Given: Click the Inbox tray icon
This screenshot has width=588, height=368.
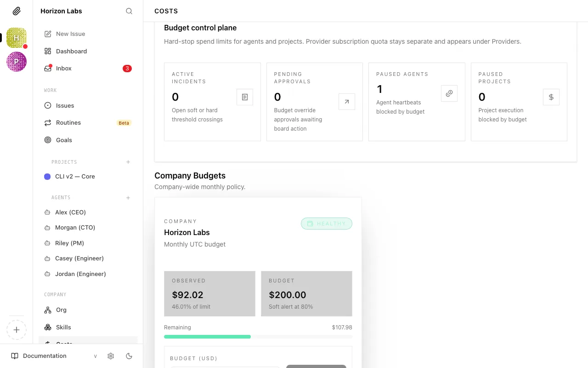Looking at the screenshot, I should point(48,69).
